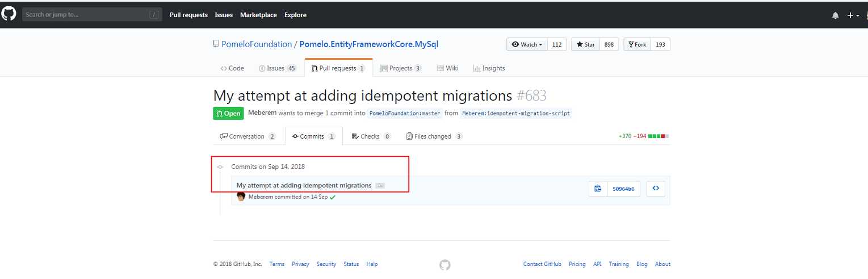Open the Wiki tab
The height and width of the screenshot is (279, 868).
point(447,68)
